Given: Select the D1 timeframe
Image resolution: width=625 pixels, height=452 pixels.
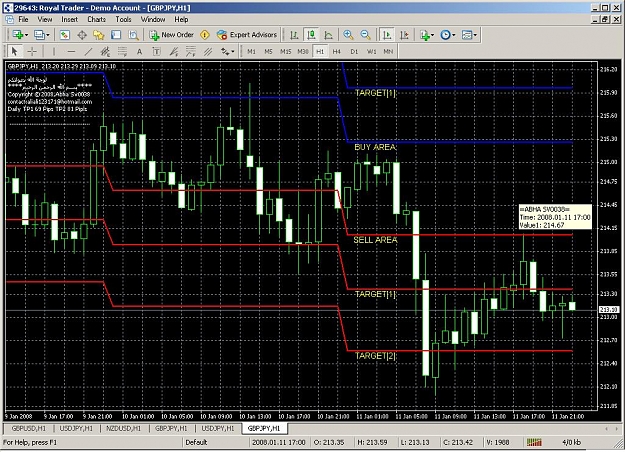Looking at the screenshot, I should (x=354, y=51).
